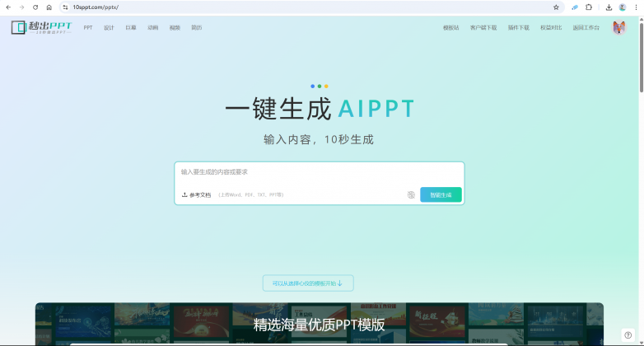644x346 pixels.
Task: Focus the 输入要生成的内容或要求 text box
Action: (x=320, y=174)
